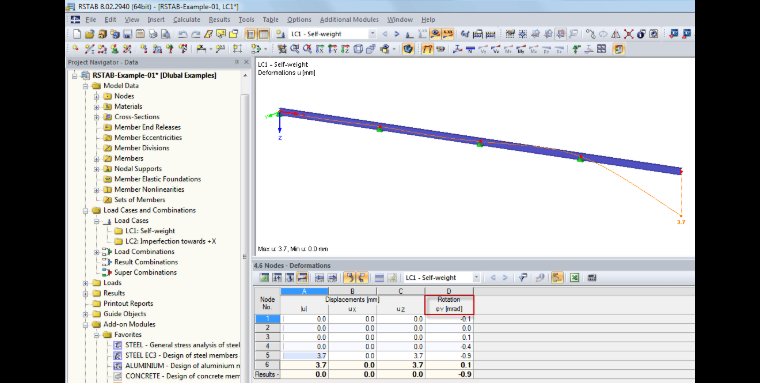The image size is (760, 383).
Task: Open the table LC1 - Self-weight dropdown
Action: (x=476, y=278)
